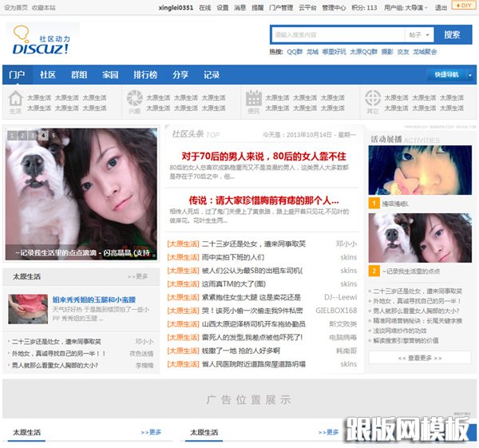
Task: Open article 姐来秀秀姐的玉腿和小蛮腰
Action: pos(94,299)
